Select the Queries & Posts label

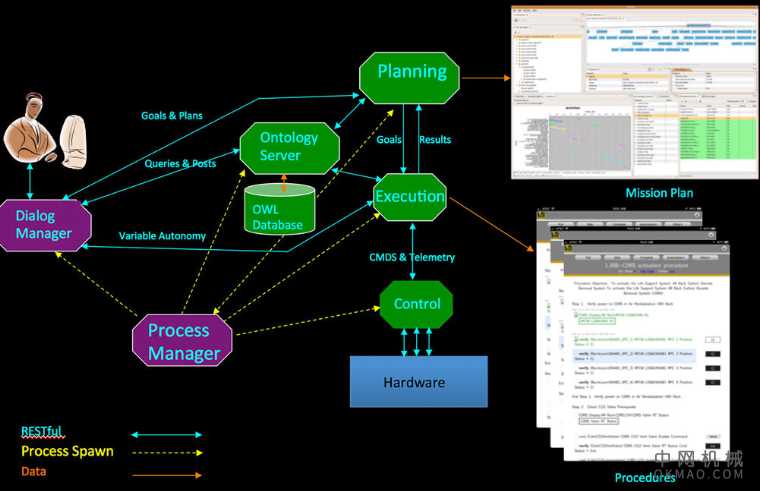coord(180,163)
